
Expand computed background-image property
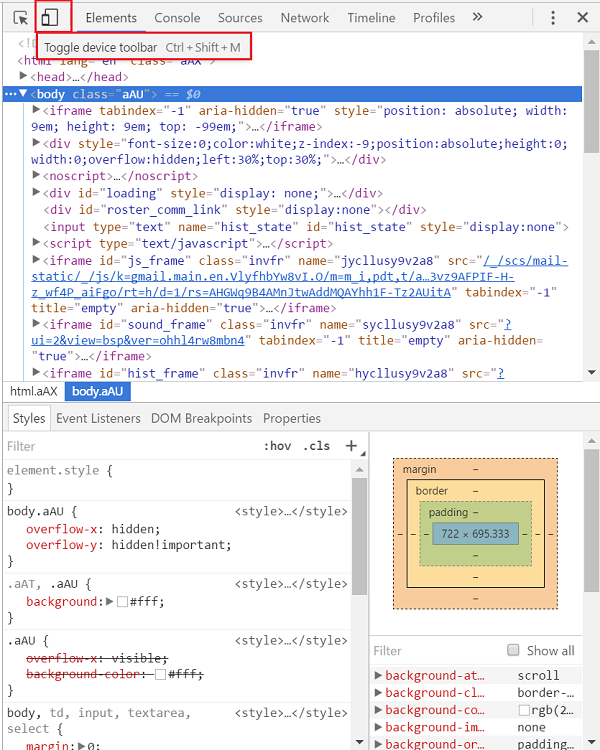[378, 727]
